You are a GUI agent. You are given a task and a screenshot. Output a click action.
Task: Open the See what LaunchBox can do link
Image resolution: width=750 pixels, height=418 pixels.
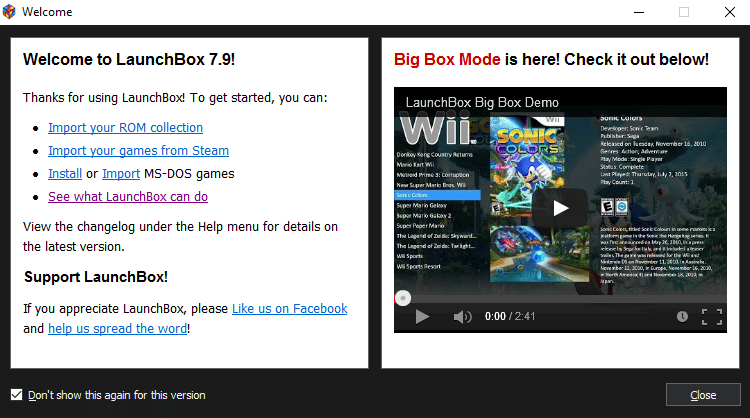128,197
